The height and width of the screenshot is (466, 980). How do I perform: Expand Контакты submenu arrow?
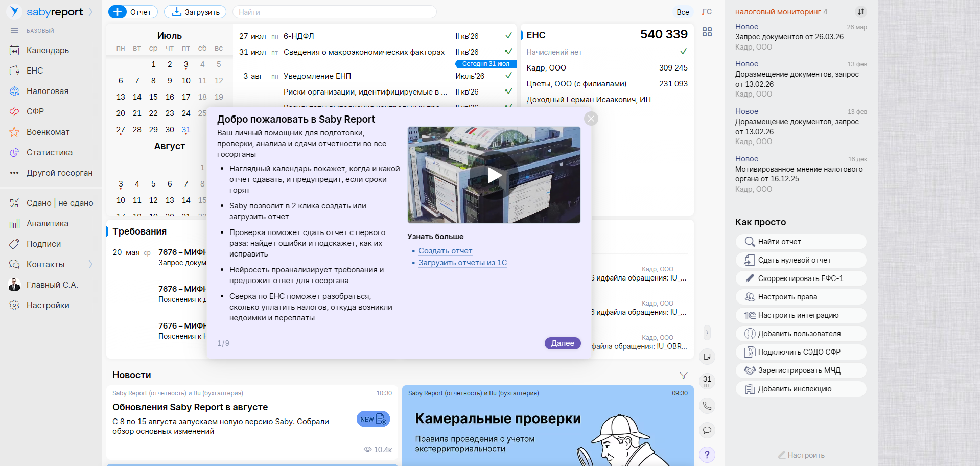(x=90, y=264)
